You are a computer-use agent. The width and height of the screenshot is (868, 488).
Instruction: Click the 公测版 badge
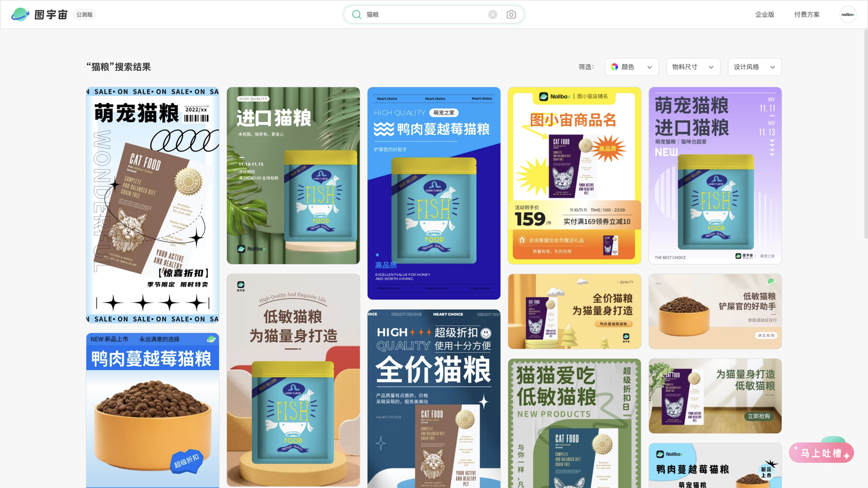(x=84, y=14)
